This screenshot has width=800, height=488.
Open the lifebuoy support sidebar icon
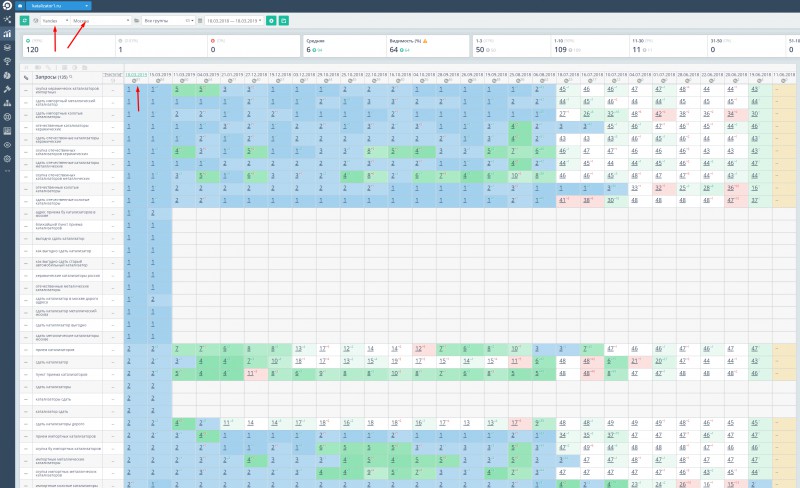7,117
